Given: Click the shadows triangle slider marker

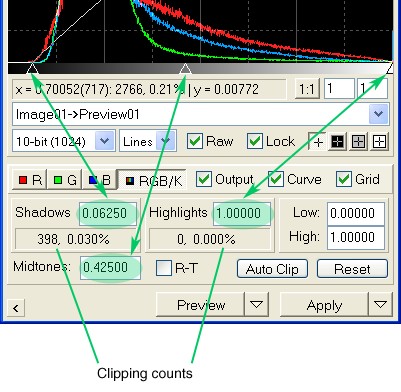Looking at the screenshot, I should click(32, 69).
